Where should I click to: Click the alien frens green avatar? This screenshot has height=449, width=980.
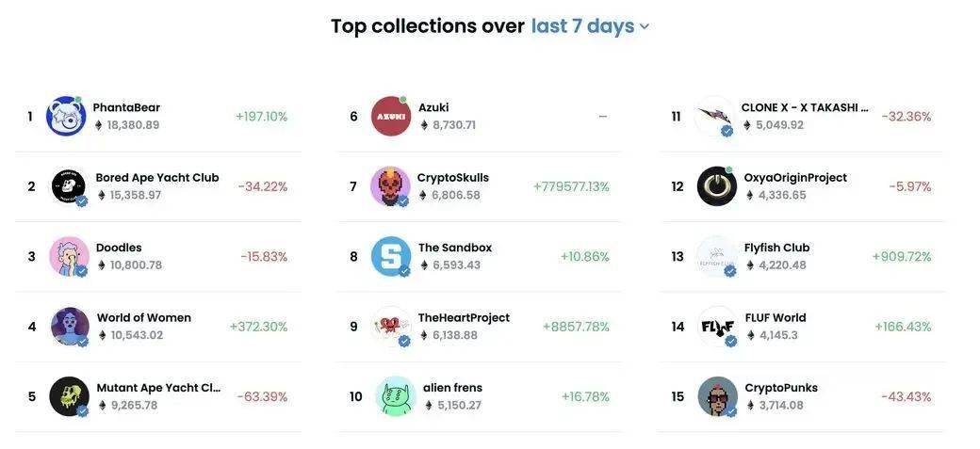[x=397, y=396]
